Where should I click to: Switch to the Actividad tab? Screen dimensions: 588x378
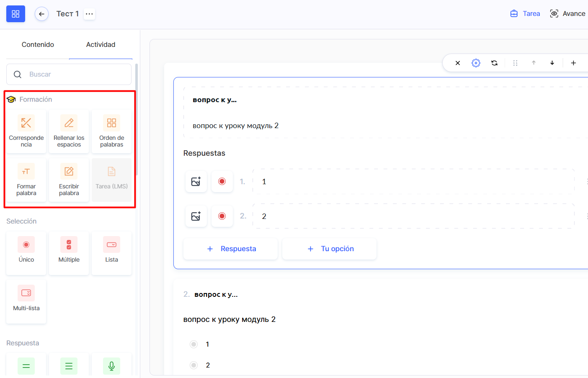click(x=101, y=44)
